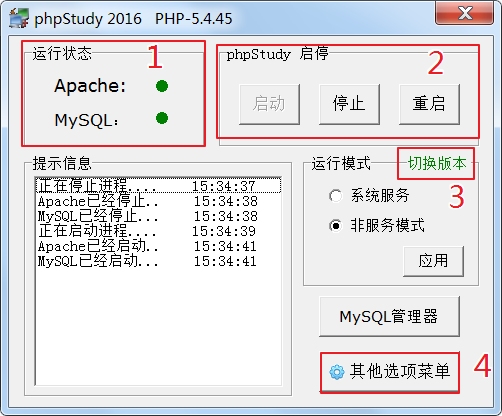Viewport: 502px width, 416px height.
Task: Select log row MySQL已经停止 15:34:38
Action: point(158,216)
